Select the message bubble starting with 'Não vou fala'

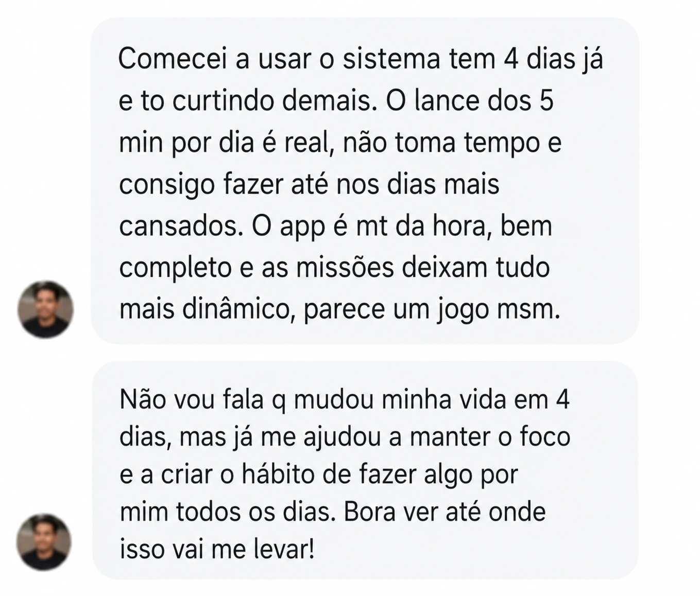(365, 470)
